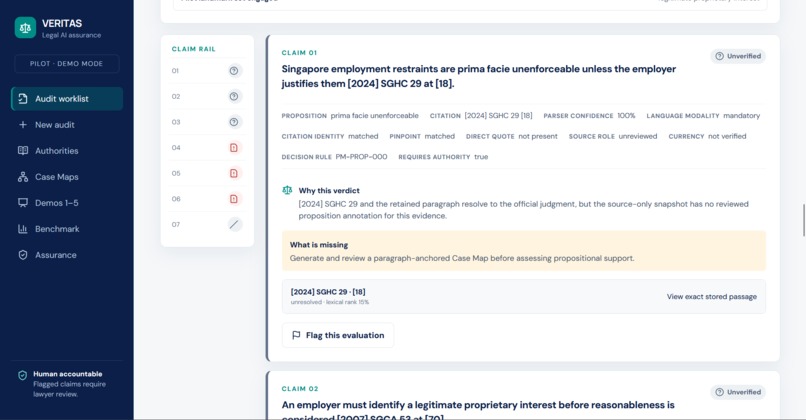Select flagged claim 04 in claim rail
The width and height of the screenshot is (806, 420).
click(207, 148)
